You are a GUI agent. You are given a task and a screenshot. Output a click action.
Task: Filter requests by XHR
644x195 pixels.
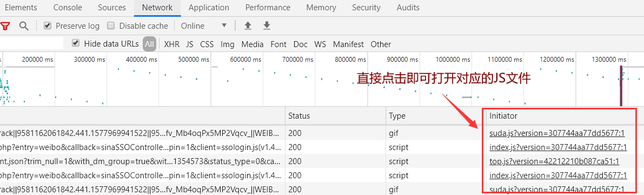171,44
